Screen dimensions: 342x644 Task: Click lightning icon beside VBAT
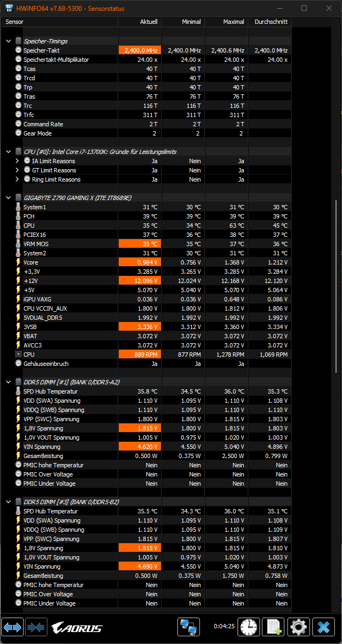click(18, 336)
